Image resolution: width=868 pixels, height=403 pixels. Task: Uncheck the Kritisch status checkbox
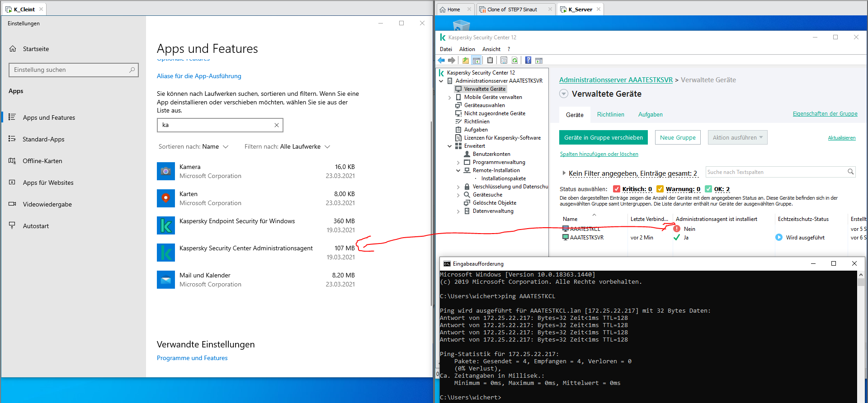[x=616, y=189]
